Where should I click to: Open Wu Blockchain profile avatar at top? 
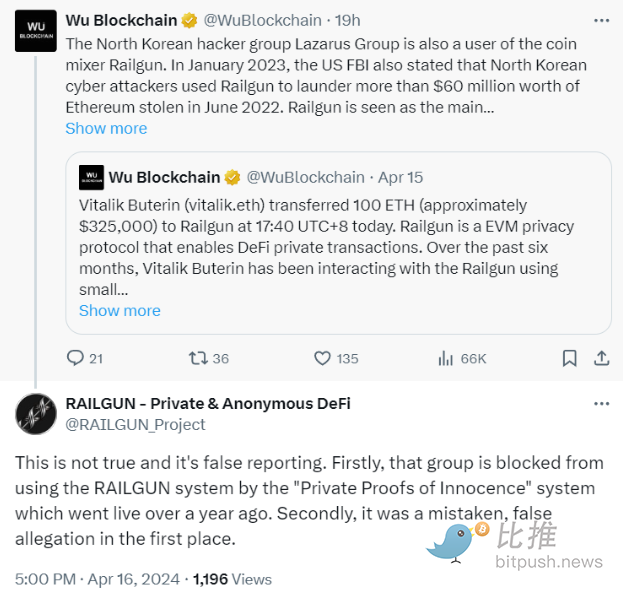click(x=35, y=31)
